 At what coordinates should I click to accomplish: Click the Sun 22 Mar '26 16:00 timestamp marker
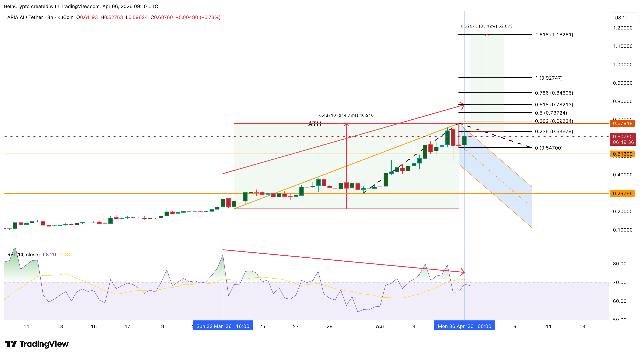point(223,326)
